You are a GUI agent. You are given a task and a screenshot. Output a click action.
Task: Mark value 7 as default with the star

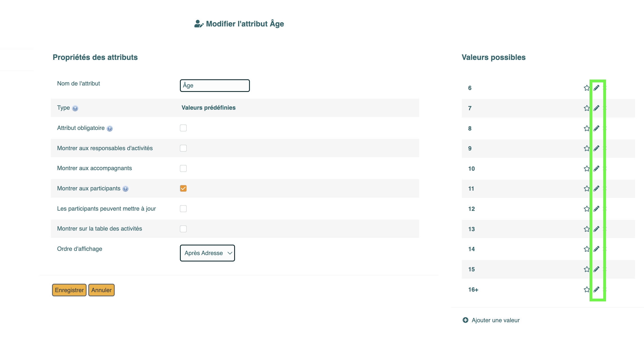pyautogui.click(x=587, y=108)
